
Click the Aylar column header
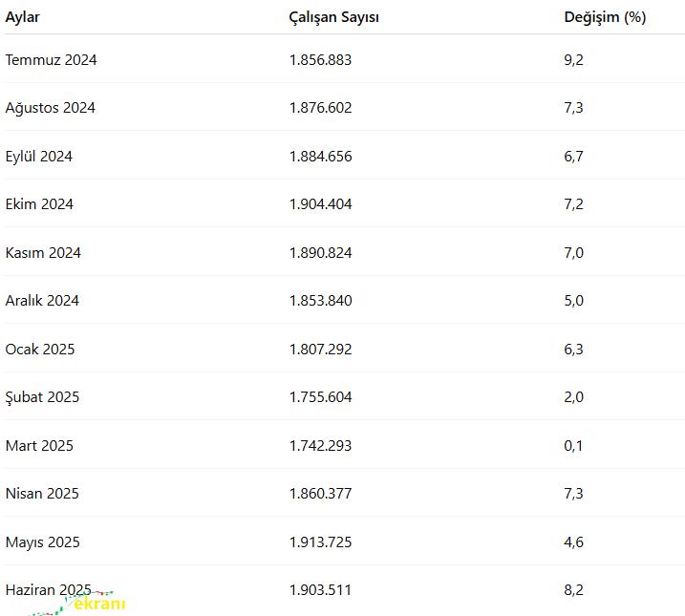pyautogui.click(x=22, y=17)
